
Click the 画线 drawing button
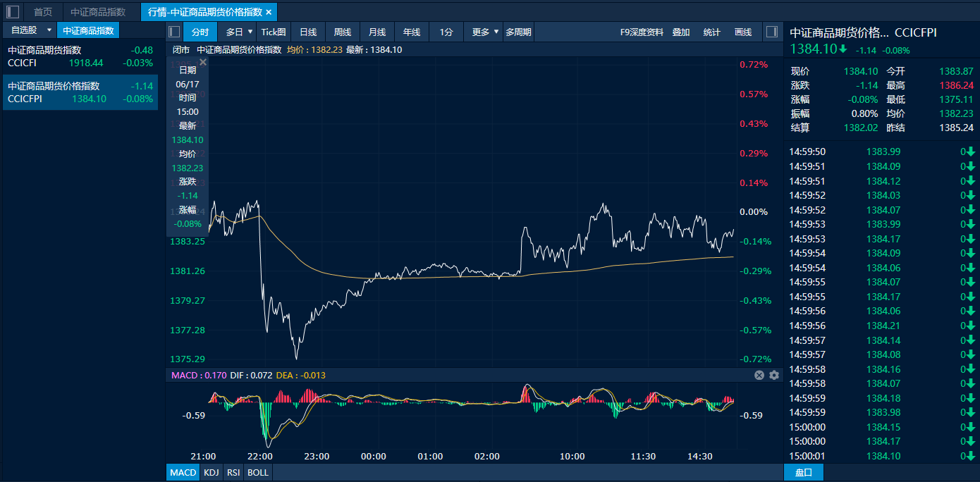(743, 32)
